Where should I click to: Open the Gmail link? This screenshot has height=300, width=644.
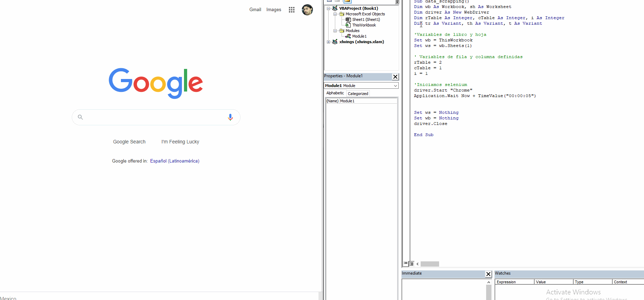click(x=255, y=10)
